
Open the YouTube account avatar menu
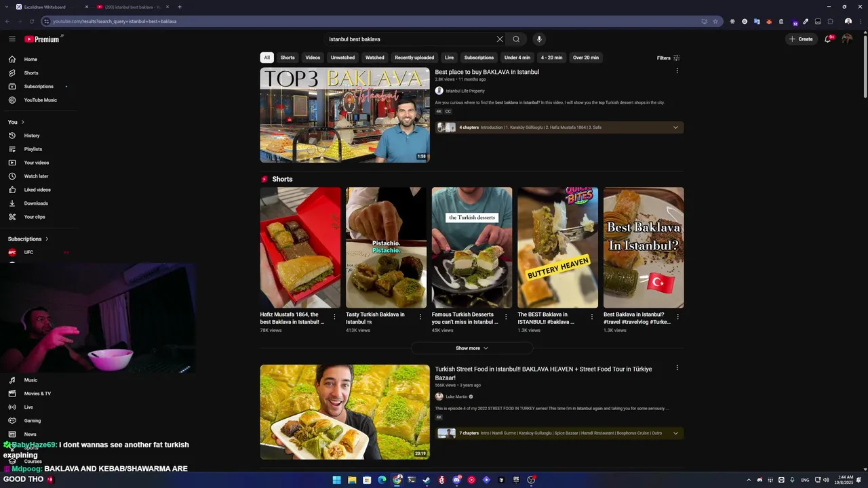coord(847,39)
